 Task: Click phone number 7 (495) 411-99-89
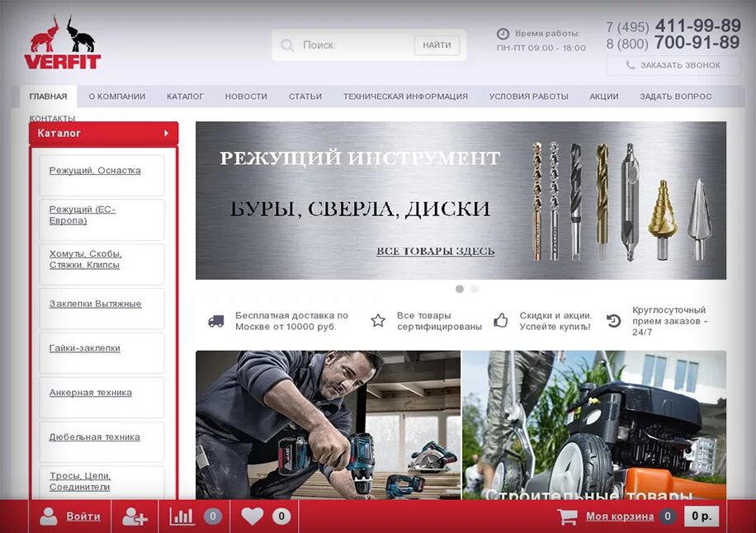pos(673,26)
